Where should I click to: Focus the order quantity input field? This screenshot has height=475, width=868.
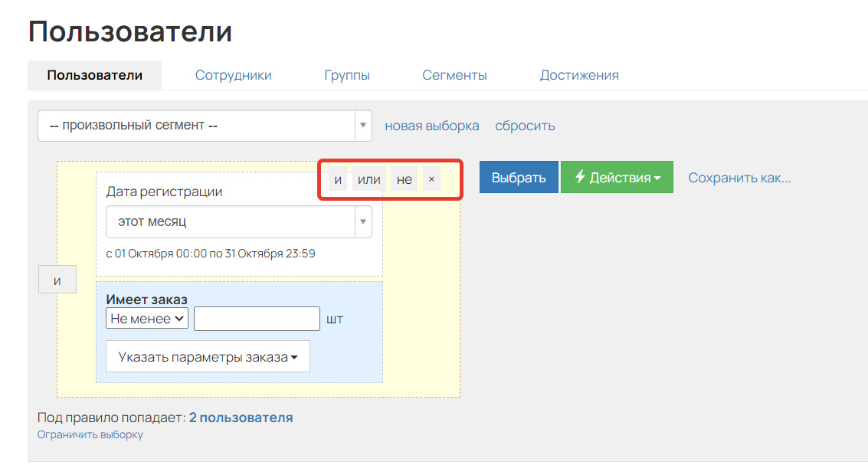(257, 319)
